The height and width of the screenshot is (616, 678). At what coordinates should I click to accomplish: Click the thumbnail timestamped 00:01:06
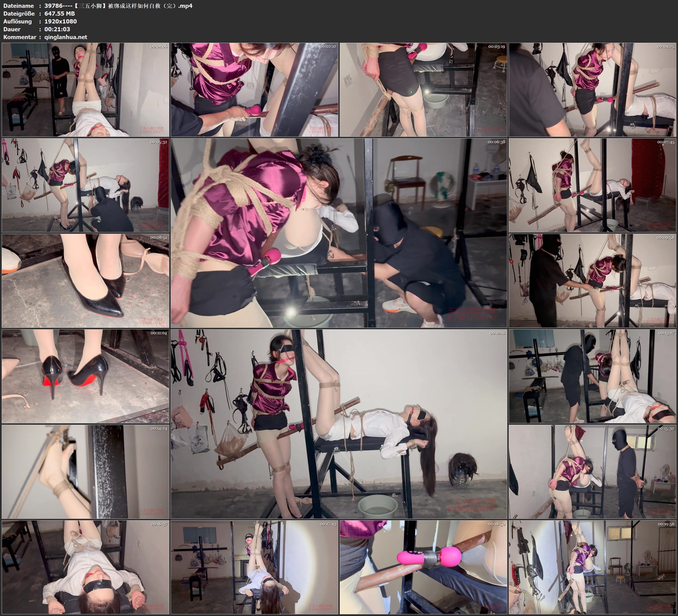(85, 89)
